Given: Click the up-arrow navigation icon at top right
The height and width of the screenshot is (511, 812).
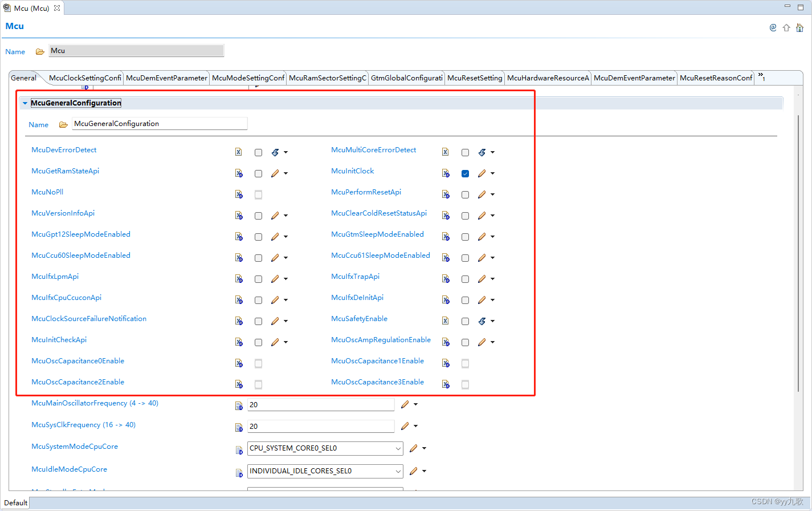Looking at the screenshot, I should pos(786,27).
